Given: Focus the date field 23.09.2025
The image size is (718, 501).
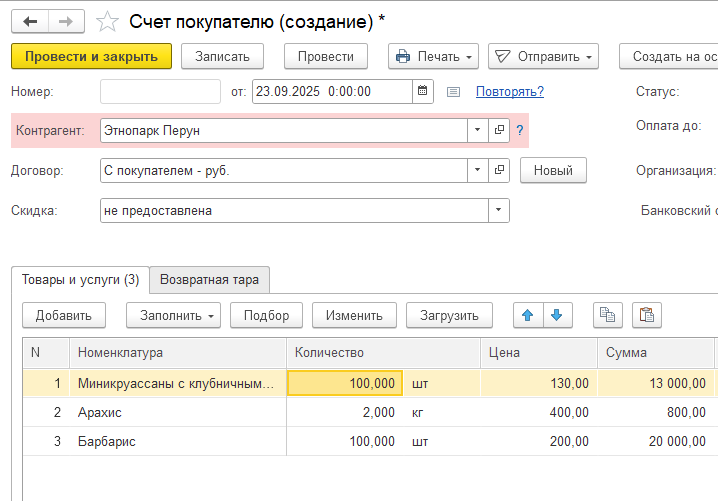Looking at the screenshot, I should coord(332,91).
